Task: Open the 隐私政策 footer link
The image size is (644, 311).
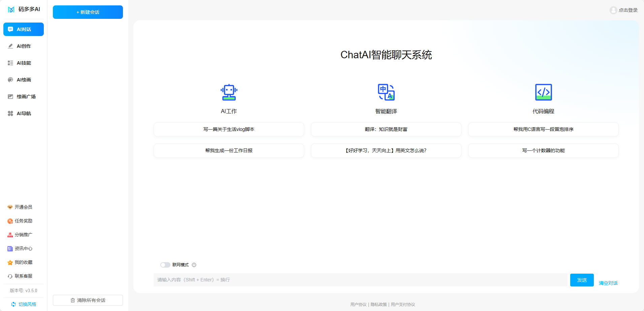Action: 379,305
